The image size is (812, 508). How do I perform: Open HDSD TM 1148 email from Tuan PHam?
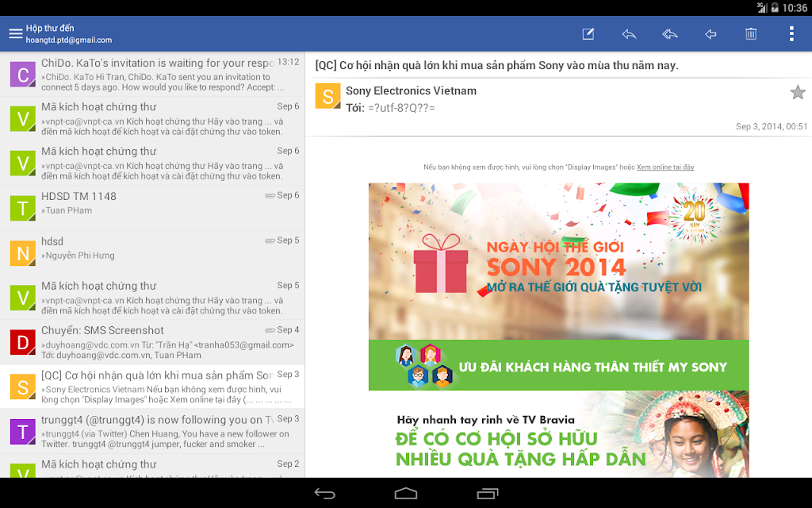coord(152,208)
